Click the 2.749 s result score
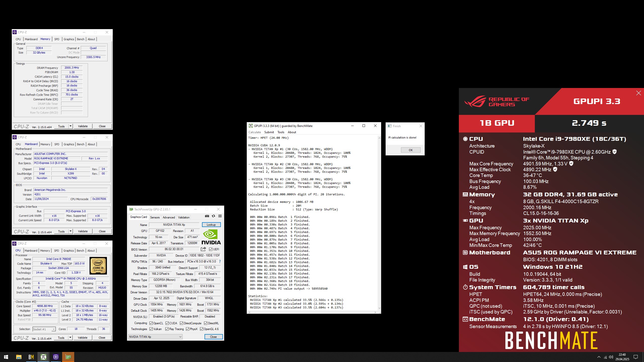 589,123
